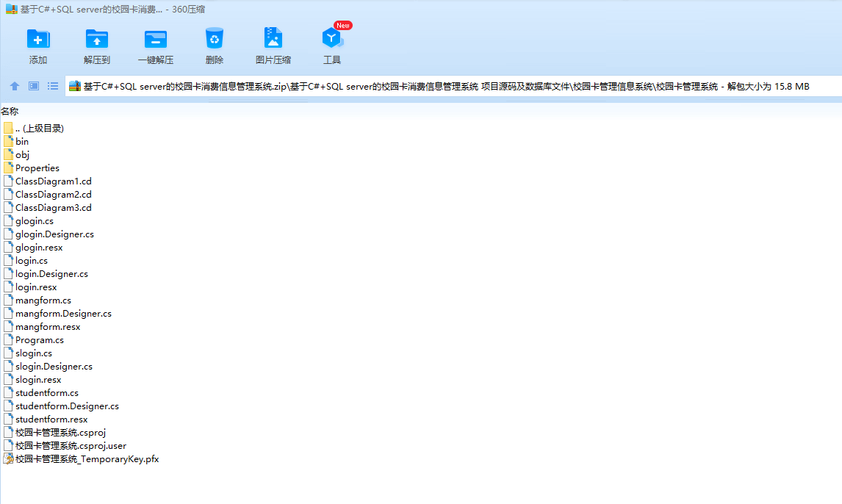The height and width of the screenshot is (504, 842).
Task: Select Program.cs file
Action: (x=33, y=340)
